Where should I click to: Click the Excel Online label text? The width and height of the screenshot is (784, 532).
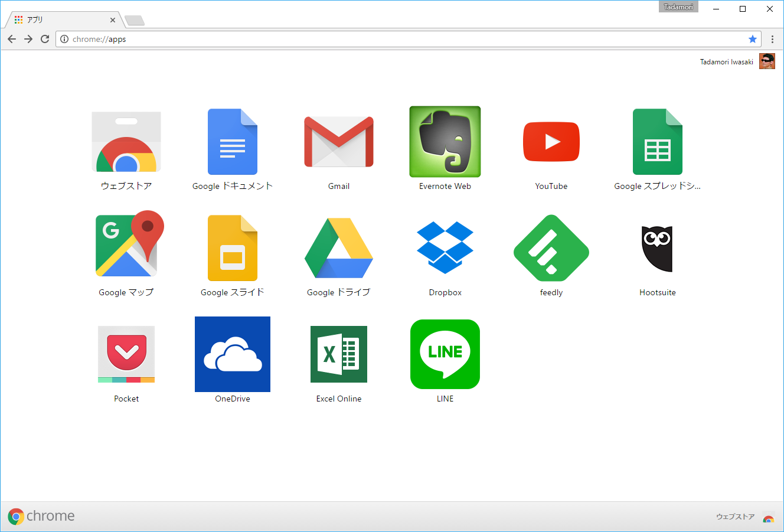tap(339, 399)
